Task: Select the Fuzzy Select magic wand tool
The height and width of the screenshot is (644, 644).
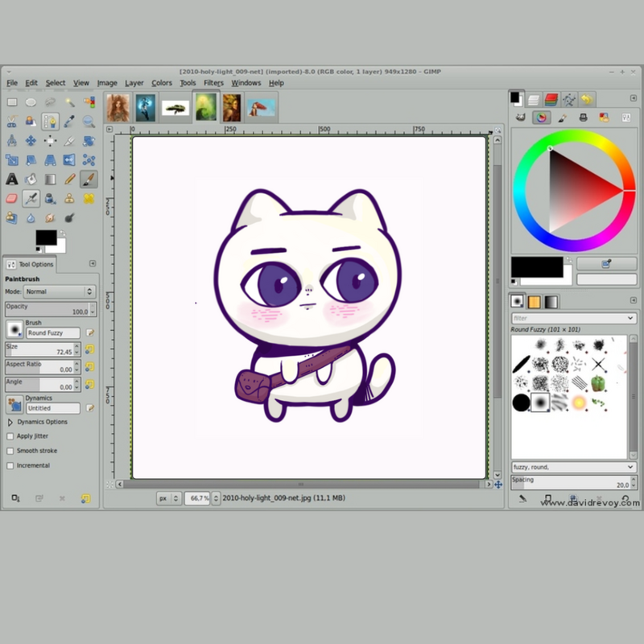Action: [70, 102]
